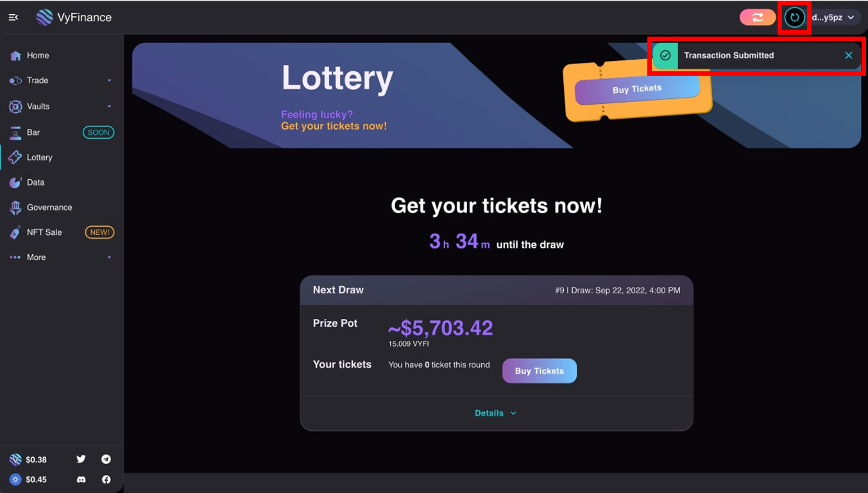The width and height of the screenshot is (868, 493).
Task: Open the Facebook link icon
Action: [x=106, y=480]
